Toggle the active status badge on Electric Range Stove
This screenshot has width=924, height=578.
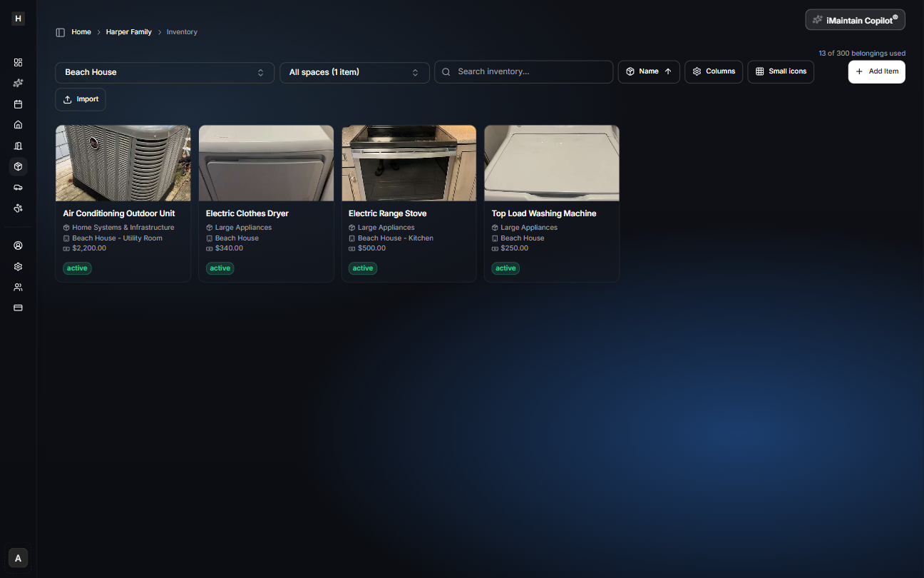(362, 268)
